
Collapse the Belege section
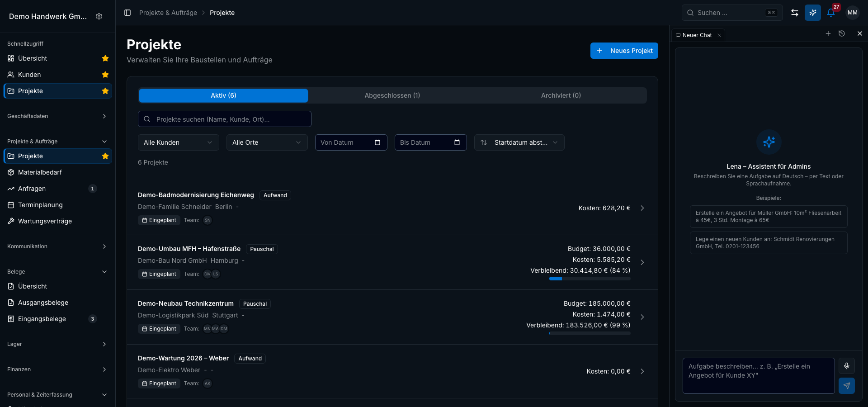[58, 272]
